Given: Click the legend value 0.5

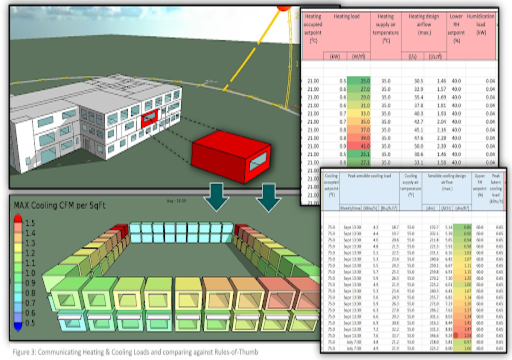Looking at the screenshot, I should point(30,323).
